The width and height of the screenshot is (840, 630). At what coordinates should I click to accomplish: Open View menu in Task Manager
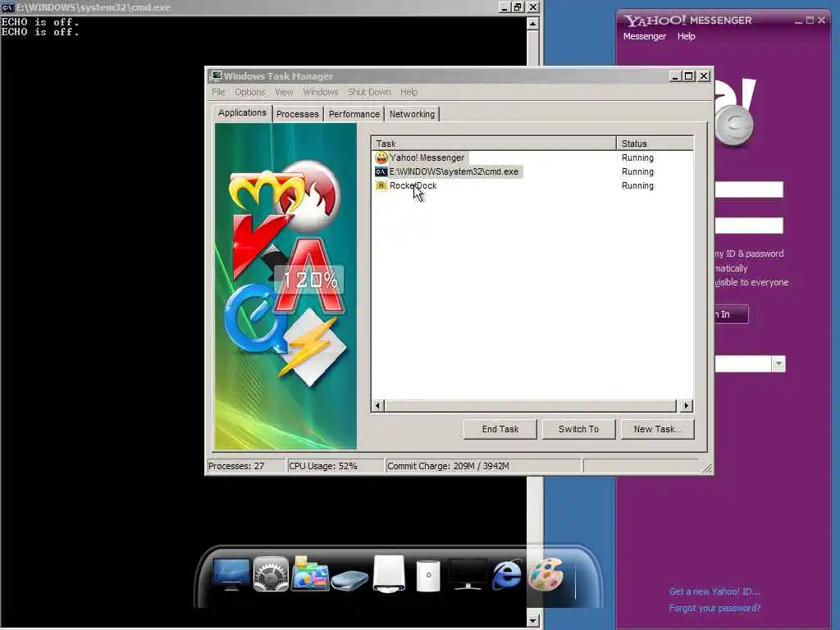[284, 92]
